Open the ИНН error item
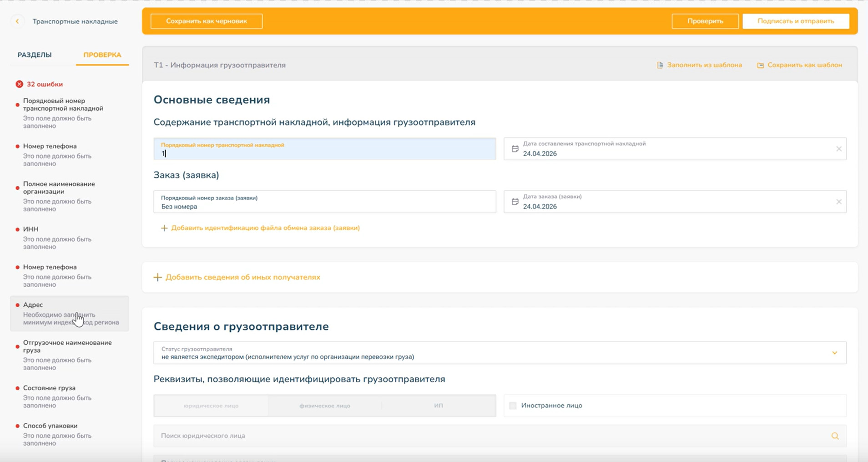The height and width of the screenshot is (462, 868). coord(69,238)
